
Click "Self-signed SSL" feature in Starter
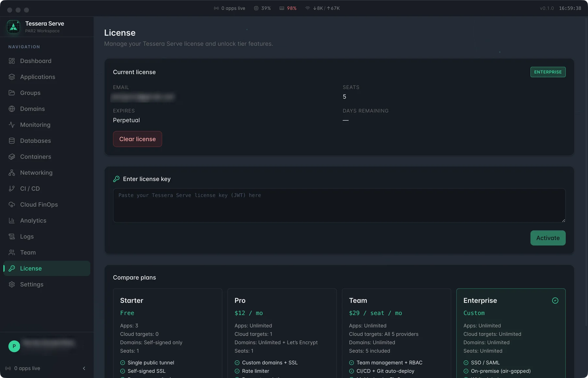tap(146, 371)
